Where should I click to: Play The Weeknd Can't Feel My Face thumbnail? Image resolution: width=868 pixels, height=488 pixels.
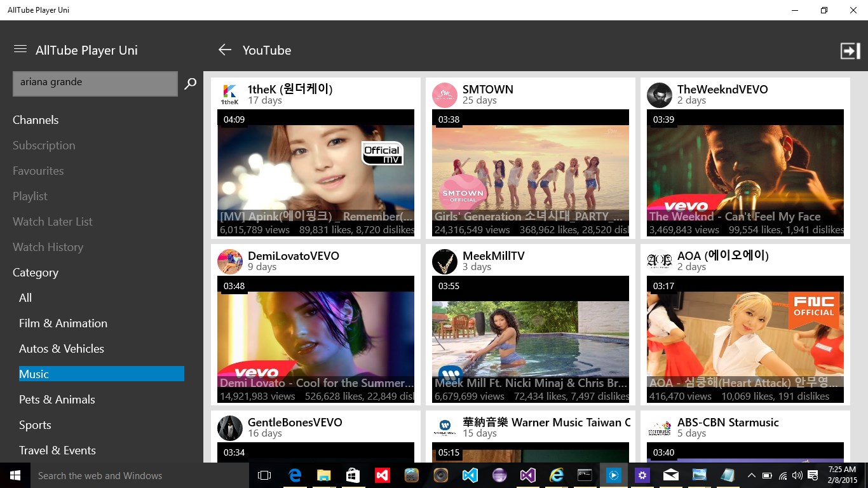click(745, 173)
